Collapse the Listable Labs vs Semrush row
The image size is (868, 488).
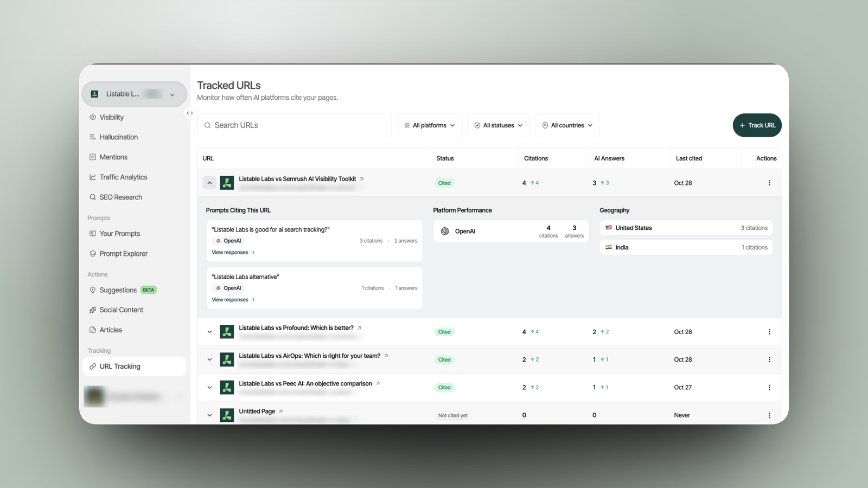[209, 183]
